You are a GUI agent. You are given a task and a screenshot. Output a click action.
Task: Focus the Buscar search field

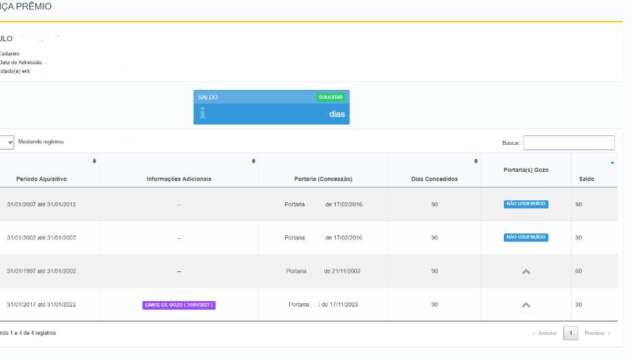568,143
